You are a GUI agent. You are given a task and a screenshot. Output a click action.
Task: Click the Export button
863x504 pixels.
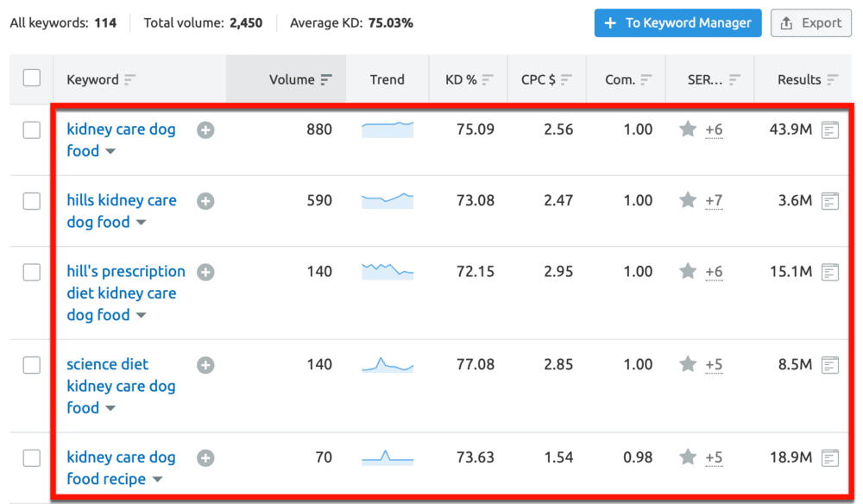click(x=810, y=23)
